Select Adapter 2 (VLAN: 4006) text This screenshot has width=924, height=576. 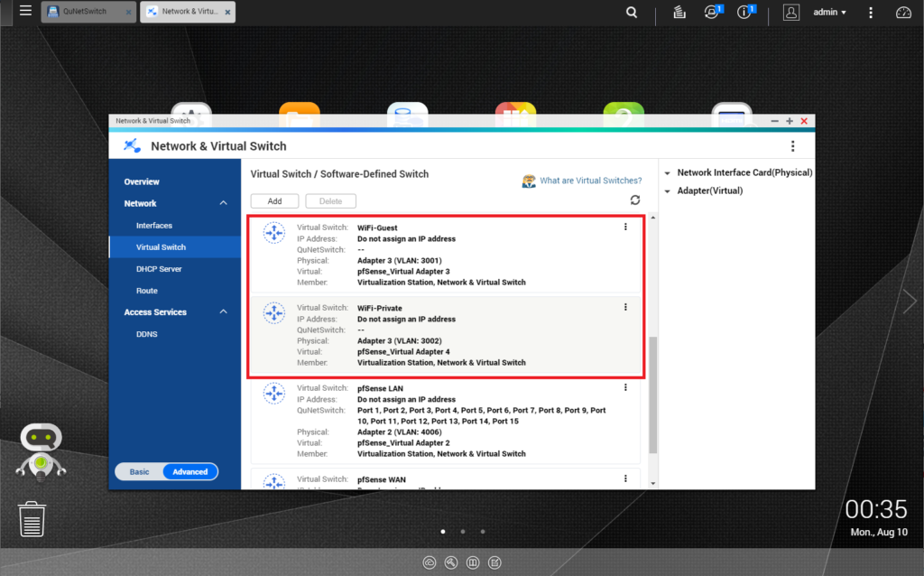(x=400, y=432)
